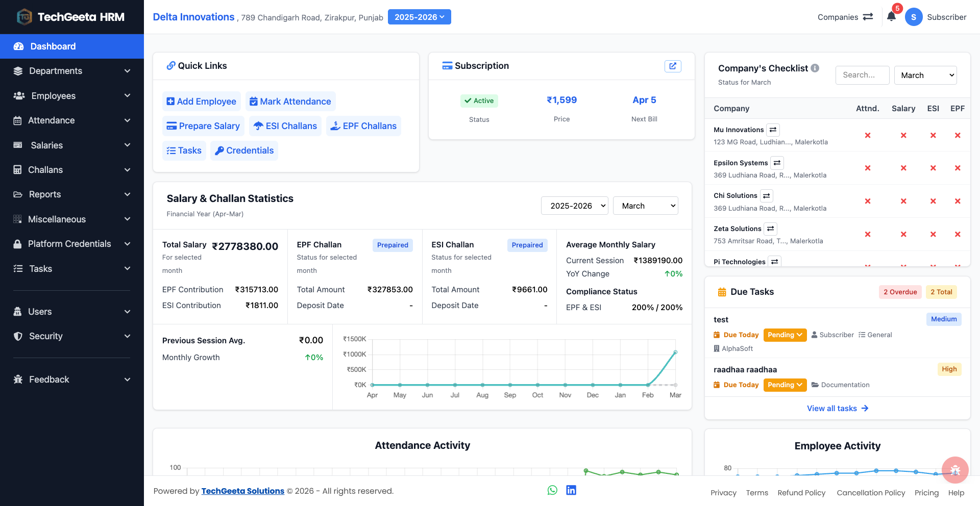Switch to Pi Technologies company icon
This screenshot has width=980, height=506.
pyautogui.click(x=774, y=261)
